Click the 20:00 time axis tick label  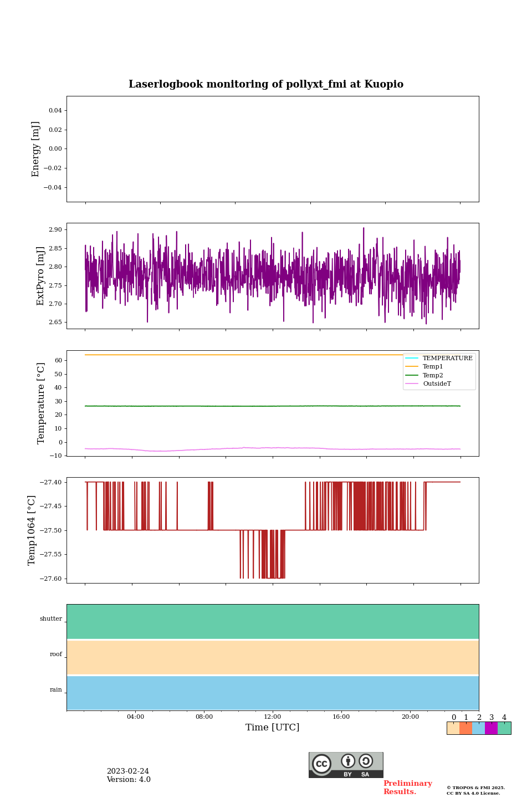(x=410, y=717)
